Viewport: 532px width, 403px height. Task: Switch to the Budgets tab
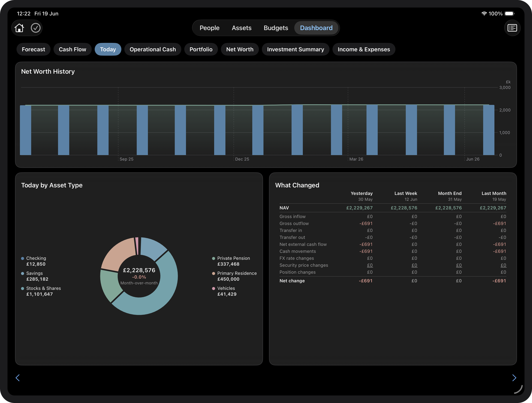(276, 28)
